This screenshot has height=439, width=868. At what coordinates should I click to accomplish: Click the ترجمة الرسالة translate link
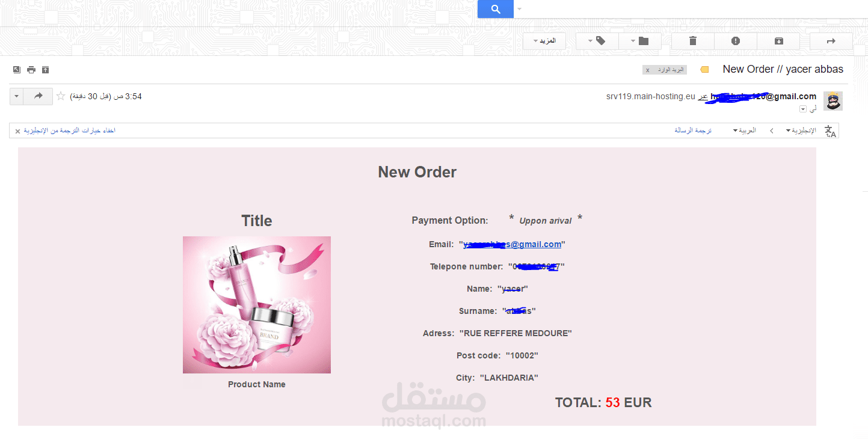click(x=693, y=130)
